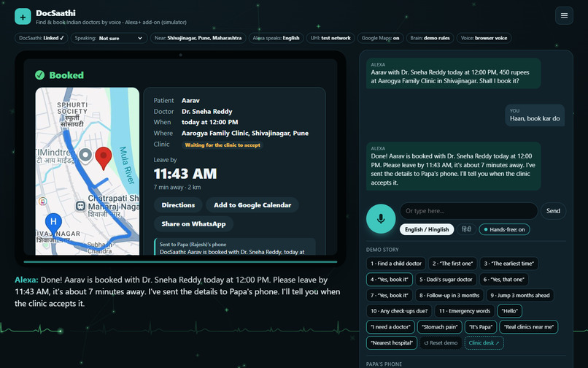Click the hospital H marker on map
This screenshot has width=588, height=368.
[53, 224]
